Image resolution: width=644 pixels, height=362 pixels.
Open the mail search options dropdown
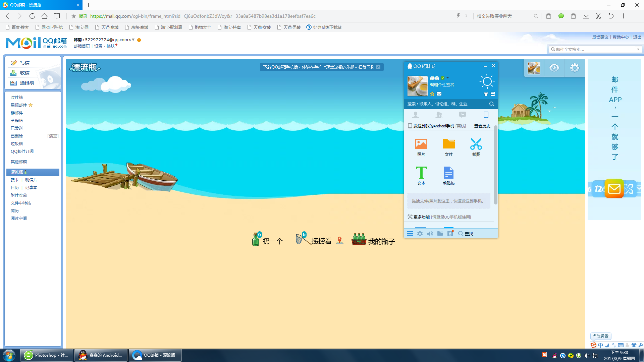pyautogui.click(x=638, y=49)
